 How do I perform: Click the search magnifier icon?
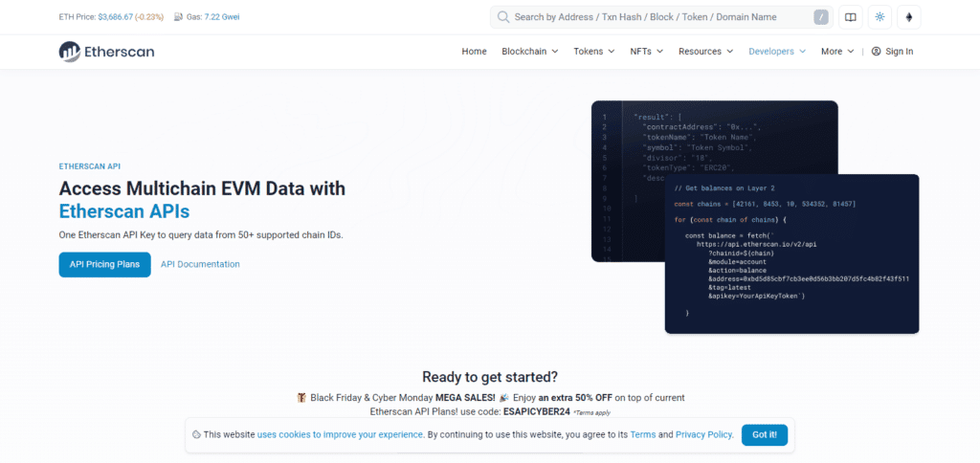[503, 17]
